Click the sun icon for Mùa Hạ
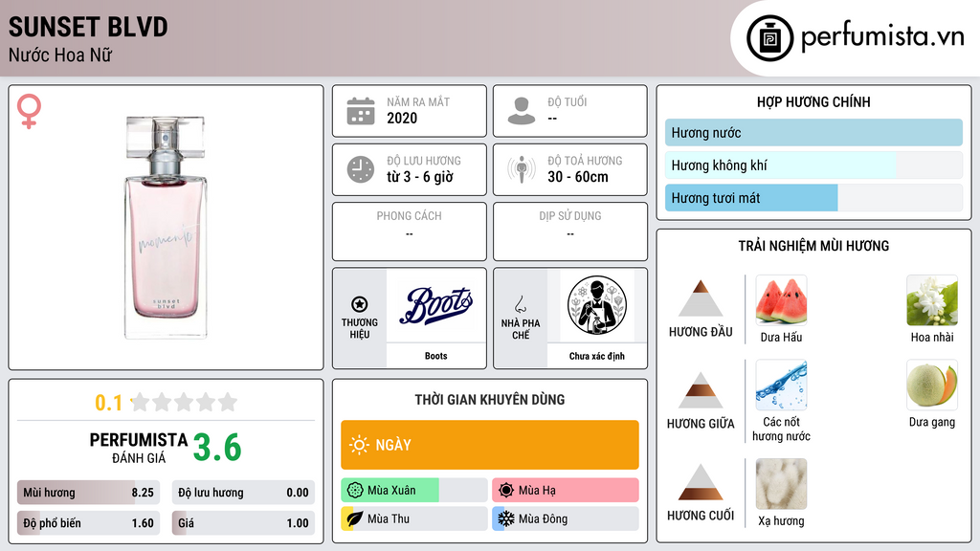This screenshot has width=980, height=551. [506, 491]
